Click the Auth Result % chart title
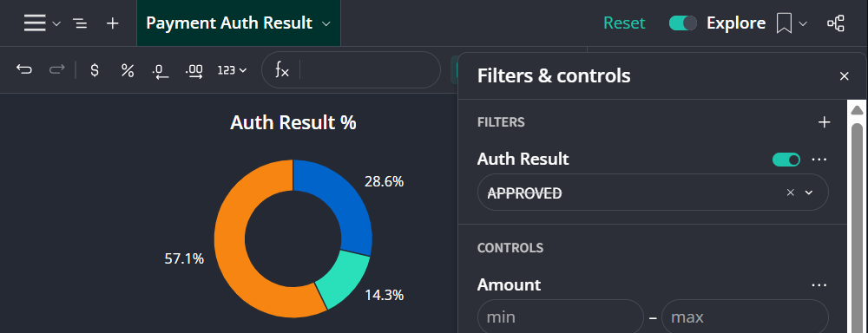The width and height of the screenshot is (868, 333). point(293,123)
